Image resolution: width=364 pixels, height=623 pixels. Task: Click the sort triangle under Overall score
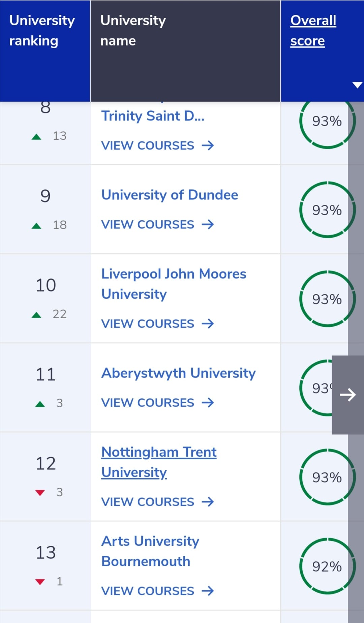357,85
